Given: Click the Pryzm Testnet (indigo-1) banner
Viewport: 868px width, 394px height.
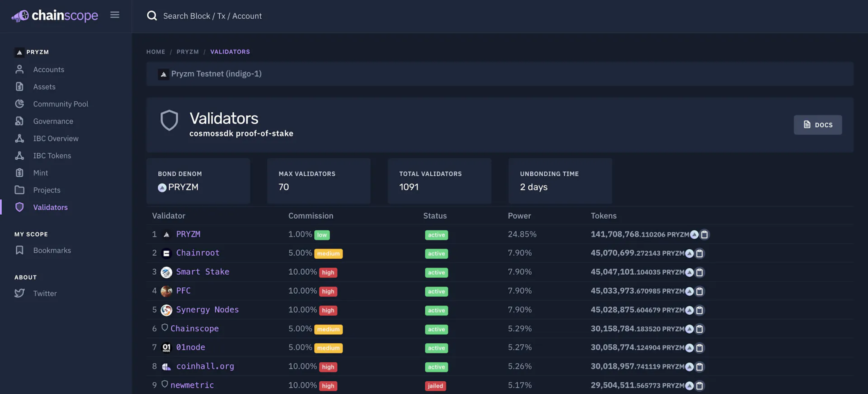Looking at the screenshot, I should (500, 74).
